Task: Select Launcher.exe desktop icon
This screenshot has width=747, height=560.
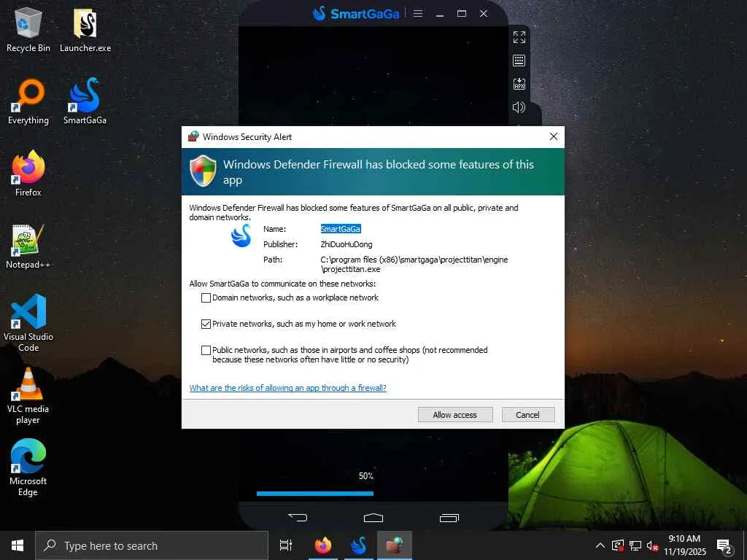Action: 85,29
